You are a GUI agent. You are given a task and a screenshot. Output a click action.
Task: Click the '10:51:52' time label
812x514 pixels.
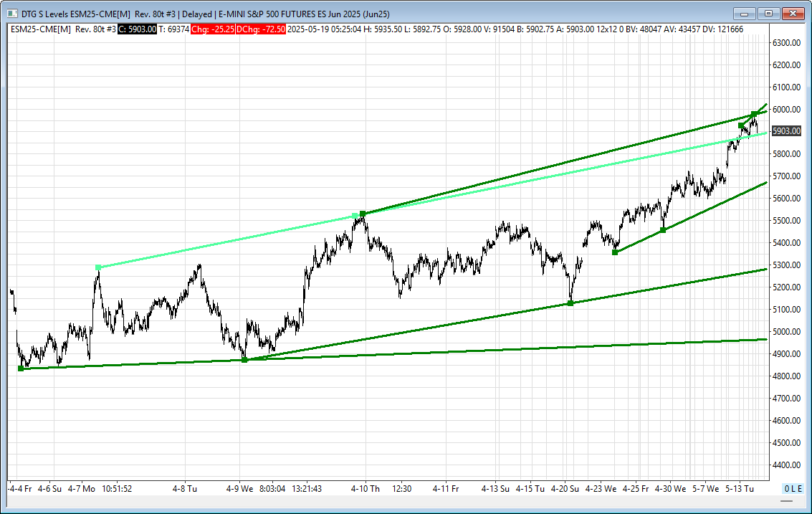[x=117, y=489]
